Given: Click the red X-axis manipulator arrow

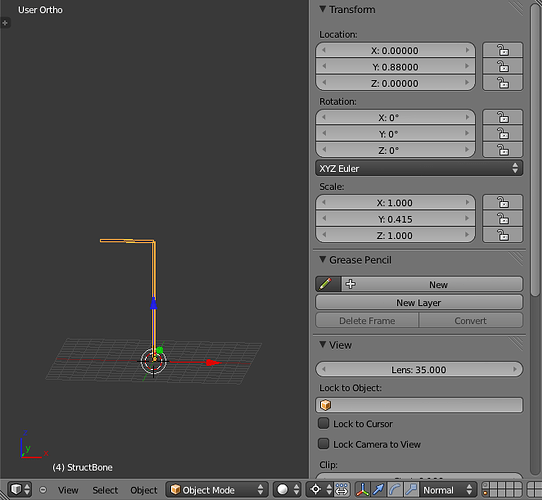Looking at the screenshot, I should tap(213, 362).
